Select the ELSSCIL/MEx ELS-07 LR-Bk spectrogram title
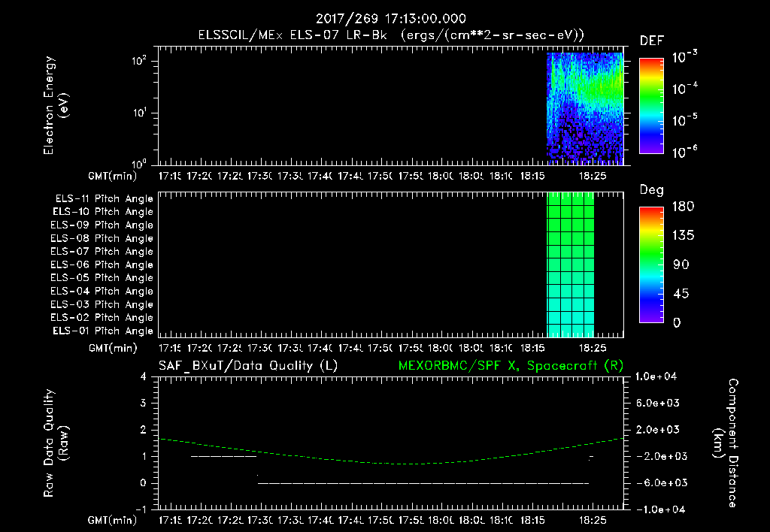770x532 pixels. click(391, 35)
